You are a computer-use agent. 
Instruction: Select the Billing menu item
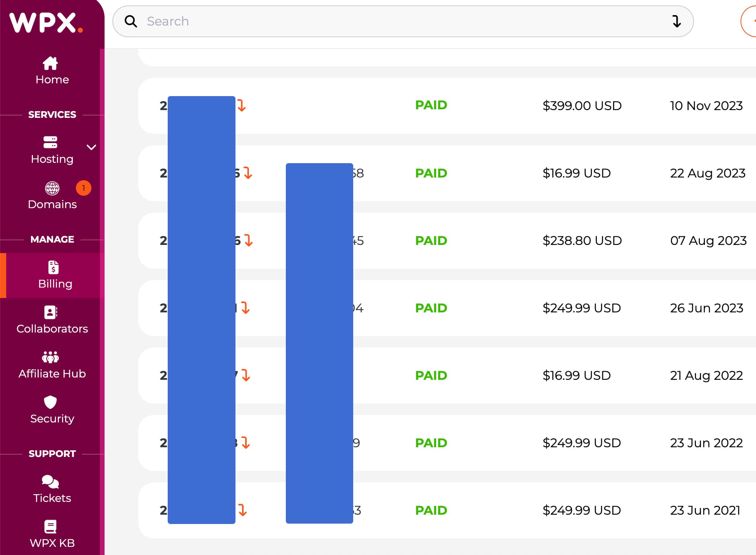(x=55, y=275)
